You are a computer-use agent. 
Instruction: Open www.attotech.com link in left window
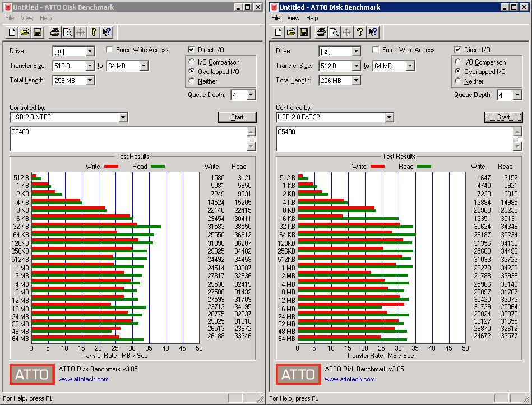point(84,379)
